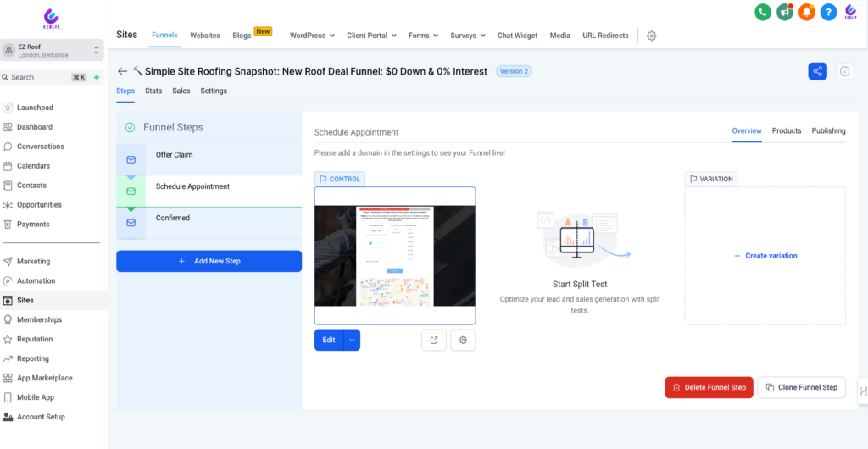The image size is (868, 449).
Task: Open the orange notifications bell
Action: click(806, 12)
